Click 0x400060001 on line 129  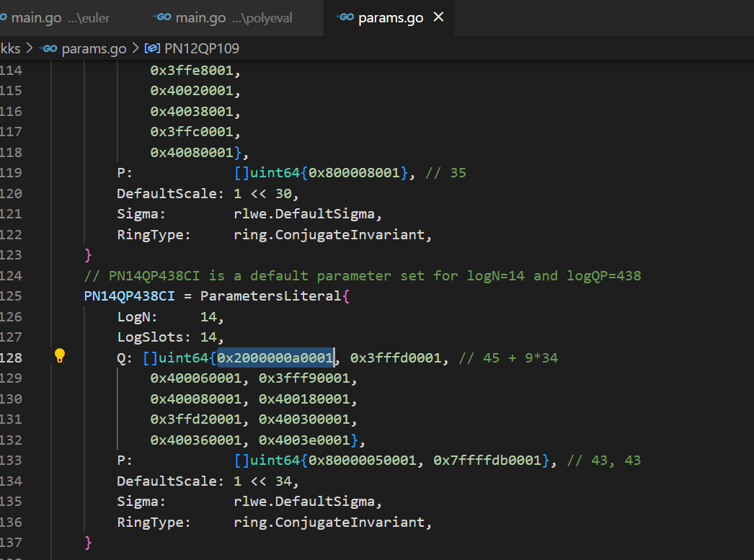click(x=195, y=378)
